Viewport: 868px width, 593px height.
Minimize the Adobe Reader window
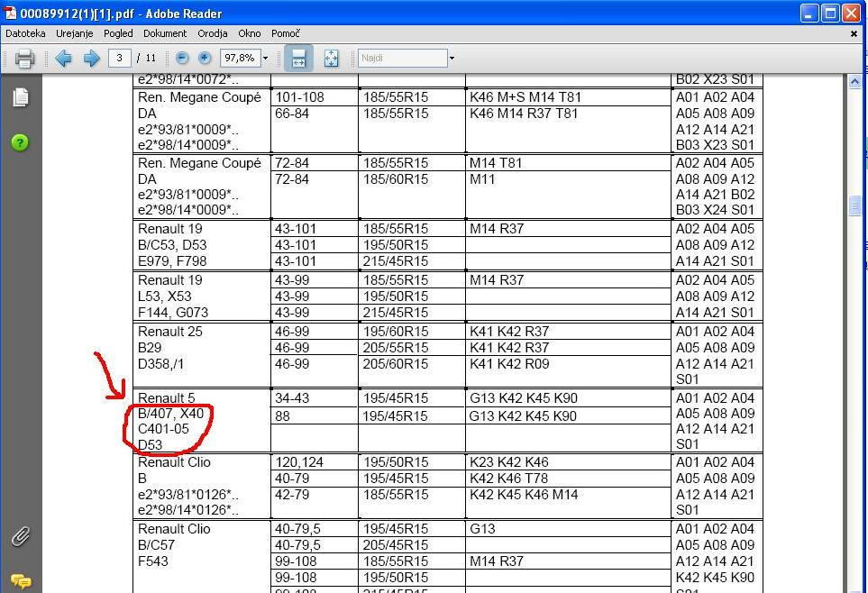tap(810, 14)
